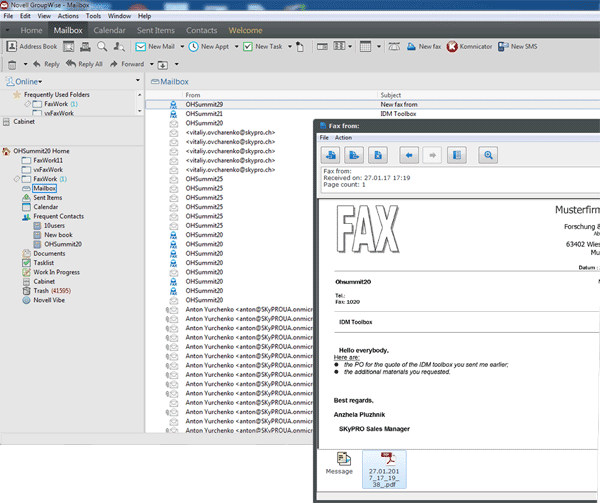Open the New Mail dropdown arrow
The width and height of the screenshot is (600, 503).
[x=182, y=47]
